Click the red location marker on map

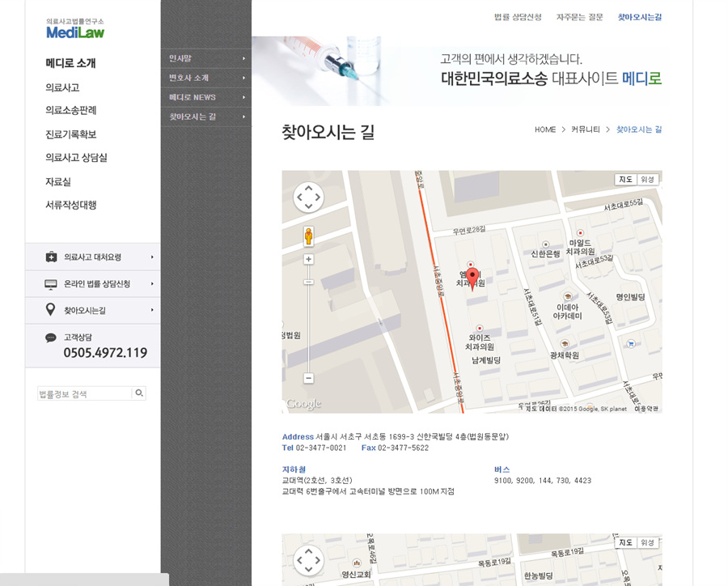pos(472,278)
